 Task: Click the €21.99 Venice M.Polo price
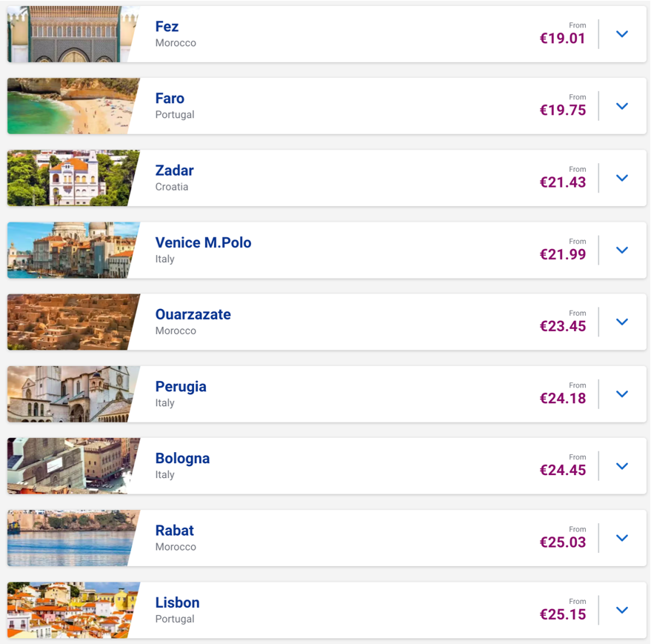(563, 255)
